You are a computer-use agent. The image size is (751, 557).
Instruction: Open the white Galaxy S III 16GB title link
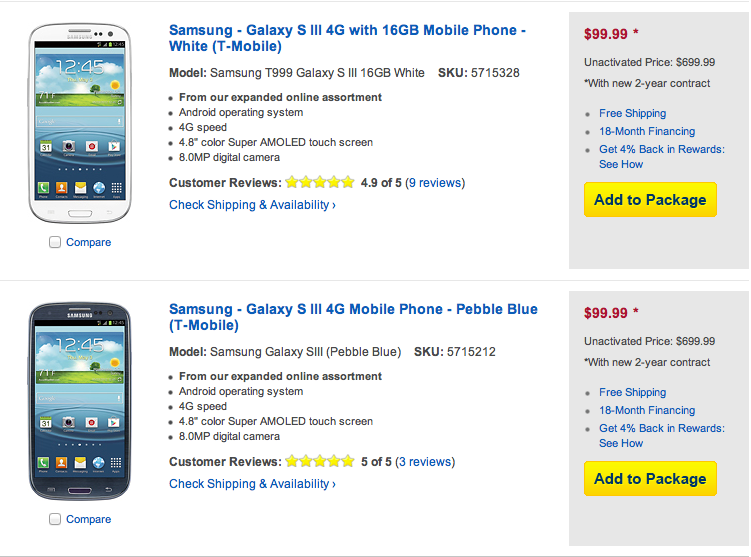tap(347, 38)
